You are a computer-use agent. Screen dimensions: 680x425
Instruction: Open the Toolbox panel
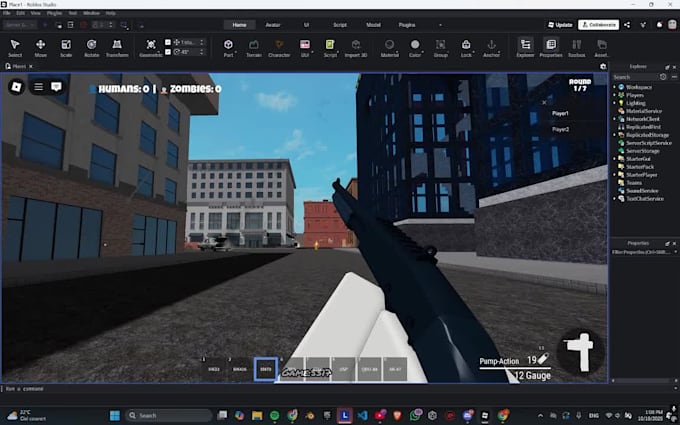pos(576,48)
